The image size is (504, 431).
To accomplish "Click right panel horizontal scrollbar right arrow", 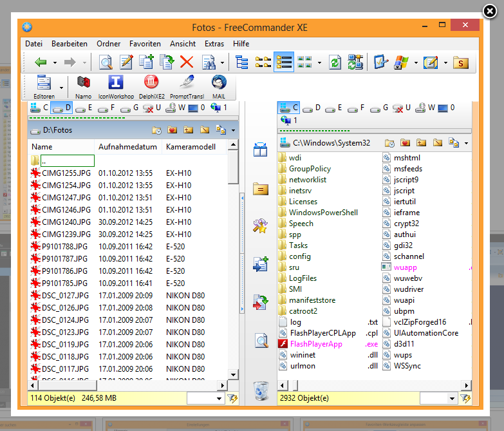I will point(467,385).
